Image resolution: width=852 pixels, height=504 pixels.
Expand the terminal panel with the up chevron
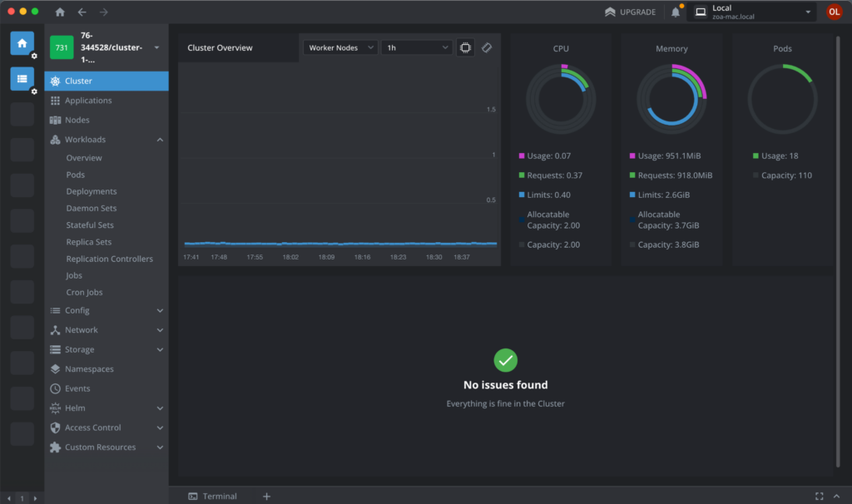pos(837,496)
